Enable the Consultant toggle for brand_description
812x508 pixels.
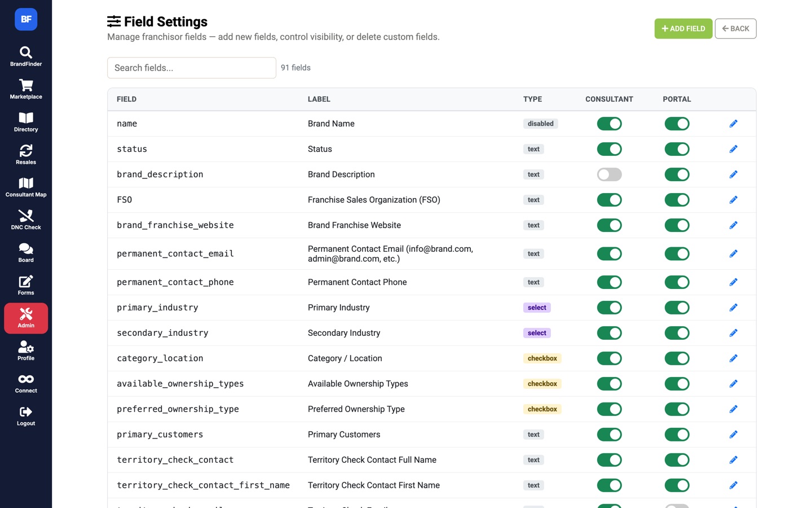point(609,174)
